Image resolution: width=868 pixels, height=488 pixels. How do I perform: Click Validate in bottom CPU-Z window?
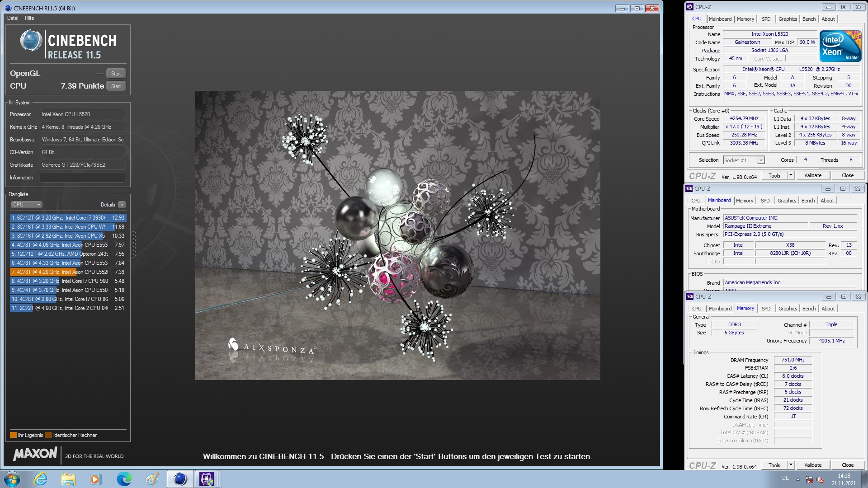[x=813, y=465]
